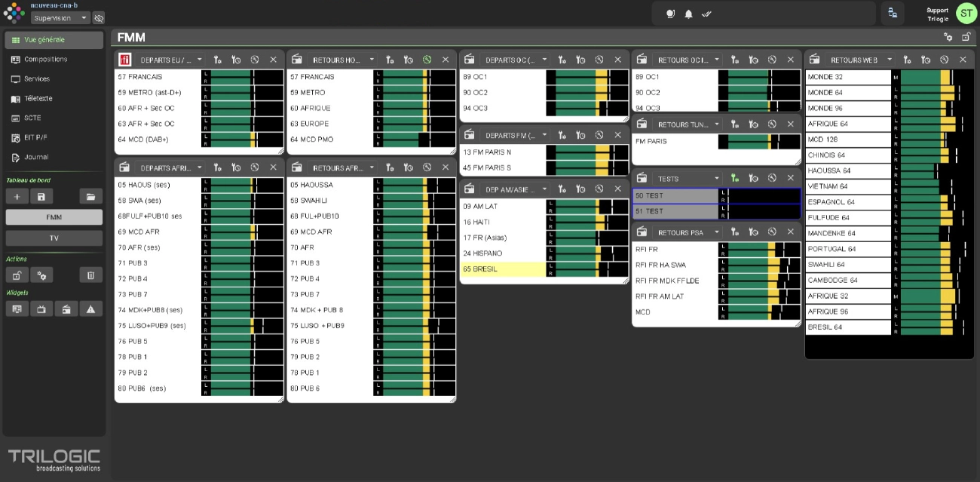Click the Trilogic app logo top-left
The width and height of the screenshot is (980, 482).
14,13
